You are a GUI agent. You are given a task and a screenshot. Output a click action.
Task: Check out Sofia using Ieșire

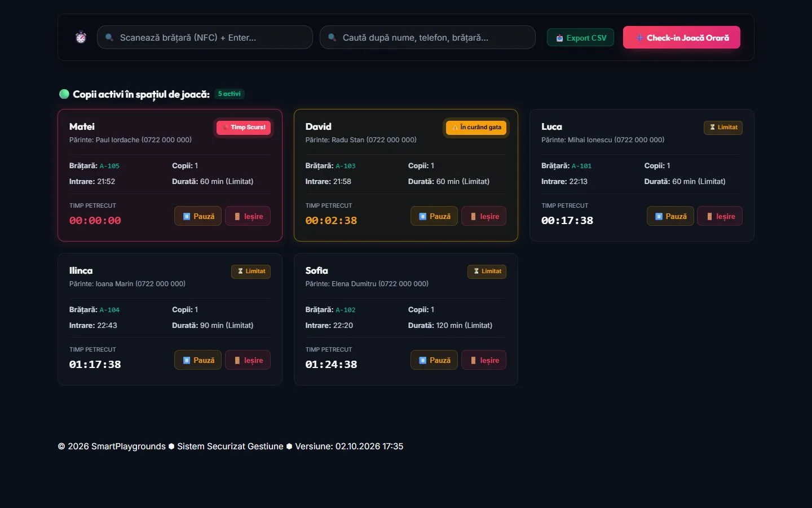484,360
